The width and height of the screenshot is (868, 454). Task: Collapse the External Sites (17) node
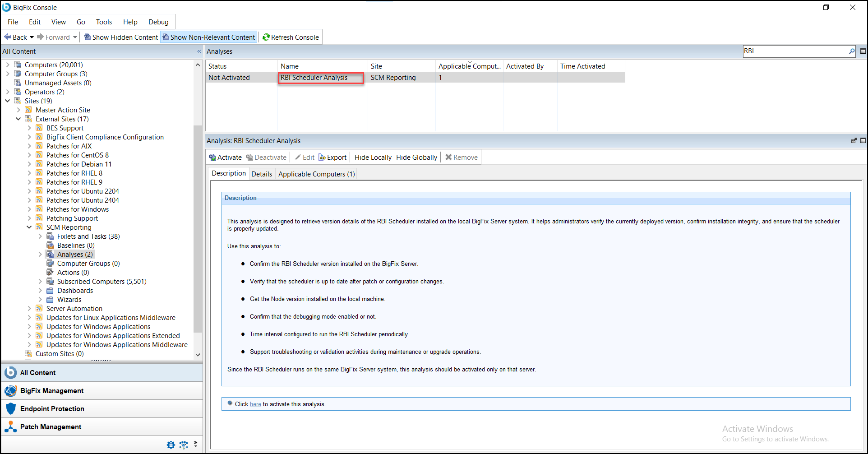[18, 119]
